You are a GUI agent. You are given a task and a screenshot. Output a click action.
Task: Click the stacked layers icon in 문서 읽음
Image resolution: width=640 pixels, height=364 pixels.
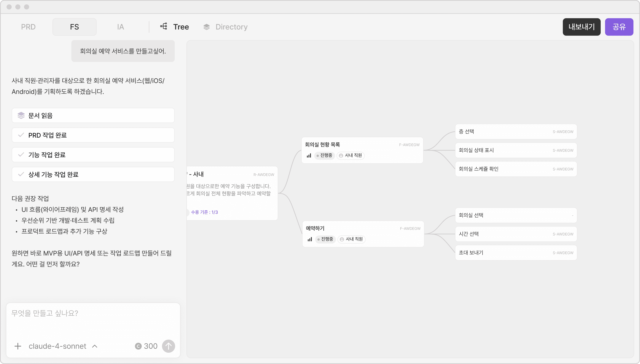tap(21, 116)
